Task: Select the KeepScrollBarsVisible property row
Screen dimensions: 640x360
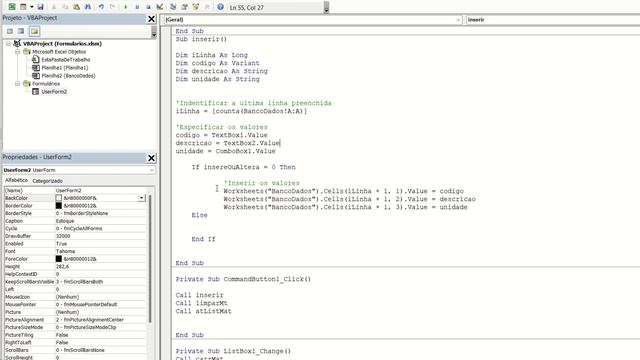Action: (75, 282)
